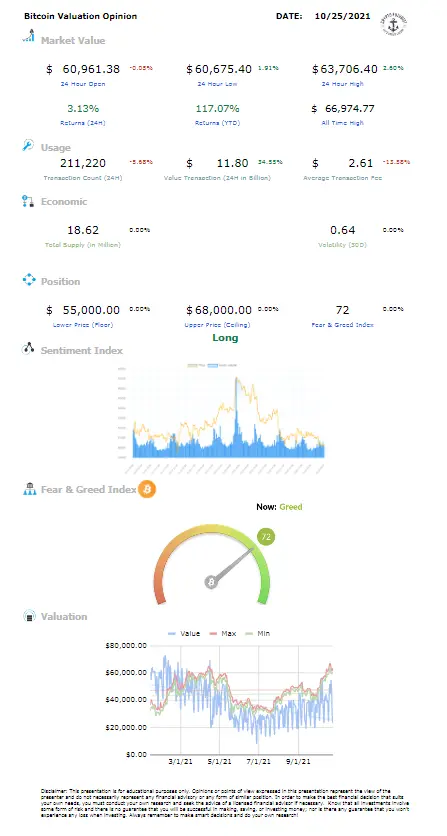Click the Valuation section icon

(29, 616)
